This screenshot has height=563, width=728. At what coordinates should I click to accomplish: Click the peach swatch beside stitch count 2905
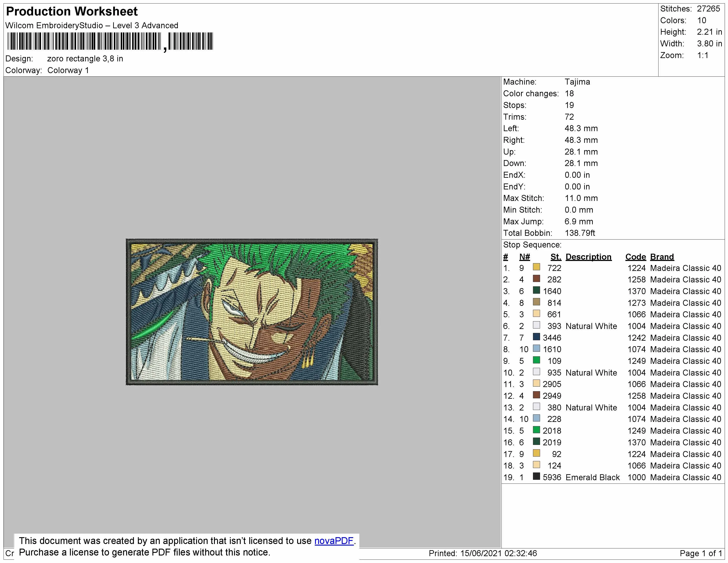click(x=536, y=383)
